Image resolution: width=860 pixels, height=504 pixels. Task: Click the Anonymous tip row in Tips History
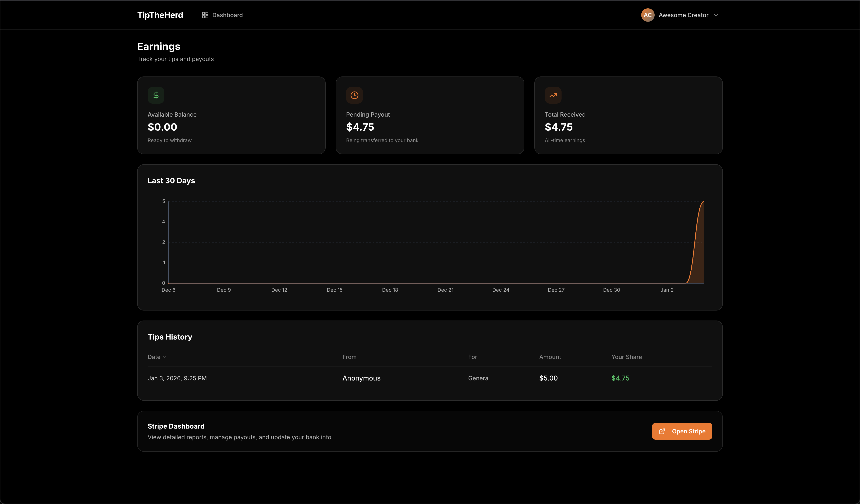(x=361, y=378)
